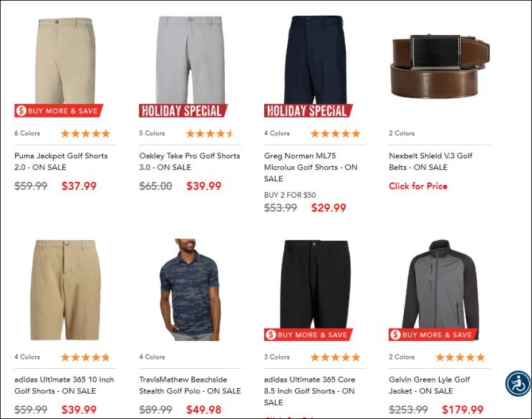Open TravisMathew Beachside Stealth Golf Polo link
Screen dimensions: 532x419
pos(190,385)
